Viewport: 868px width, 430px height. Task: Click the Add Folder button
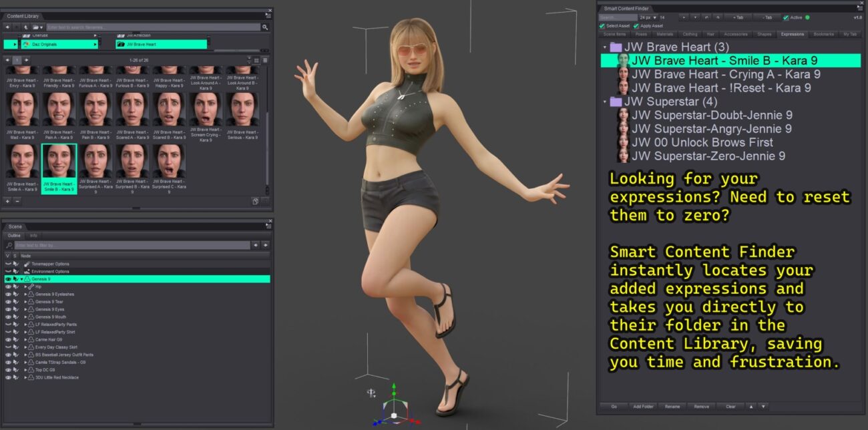643,406
